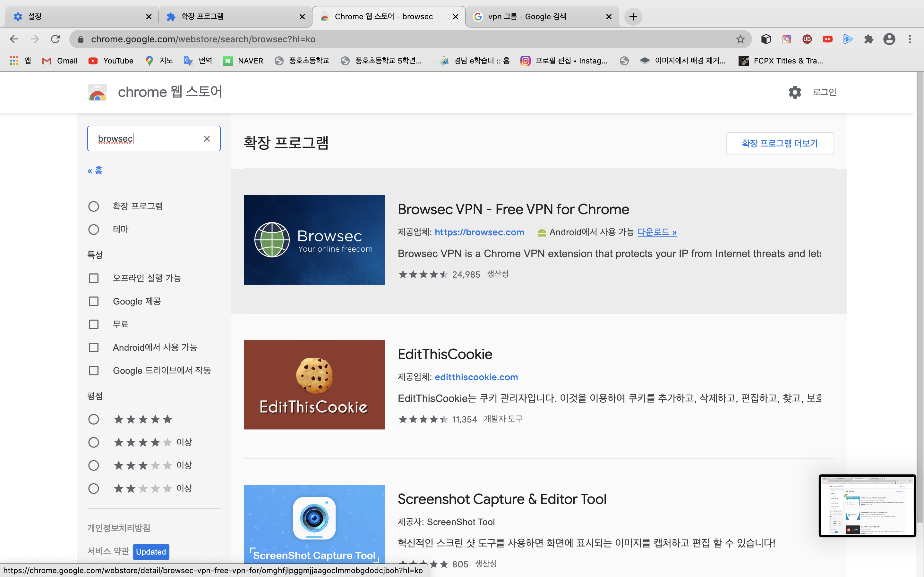The image size is (924, 577).
Task: Open the Extensions puzzle-piece toolbar icon
Action: pyautogui.click(x=868, y=39)
